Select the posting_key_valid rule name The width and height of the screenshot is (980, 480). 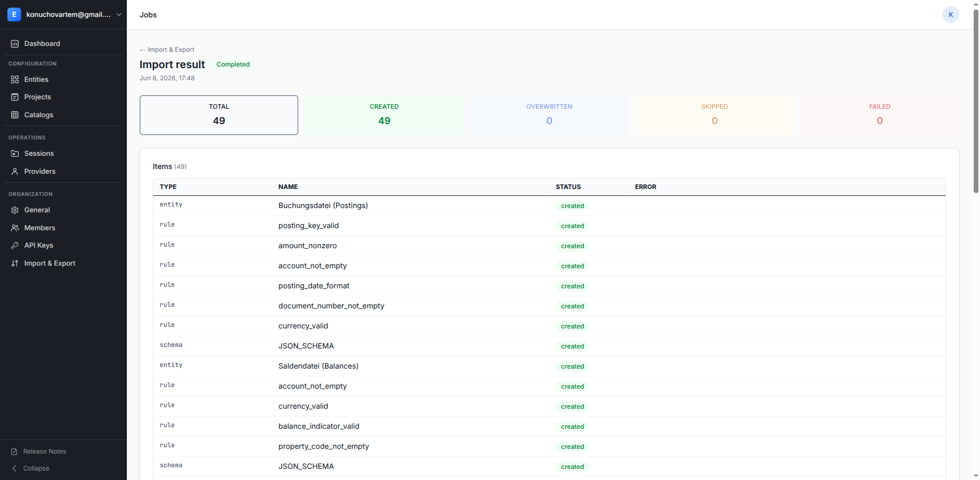[309, 226]
